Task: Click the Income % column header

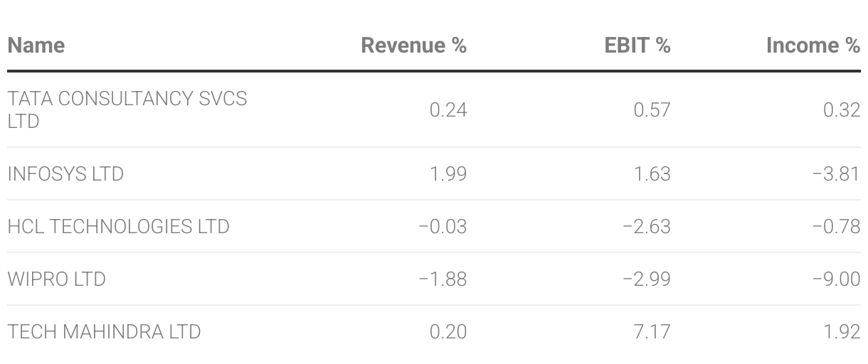Action: (813, 45)
